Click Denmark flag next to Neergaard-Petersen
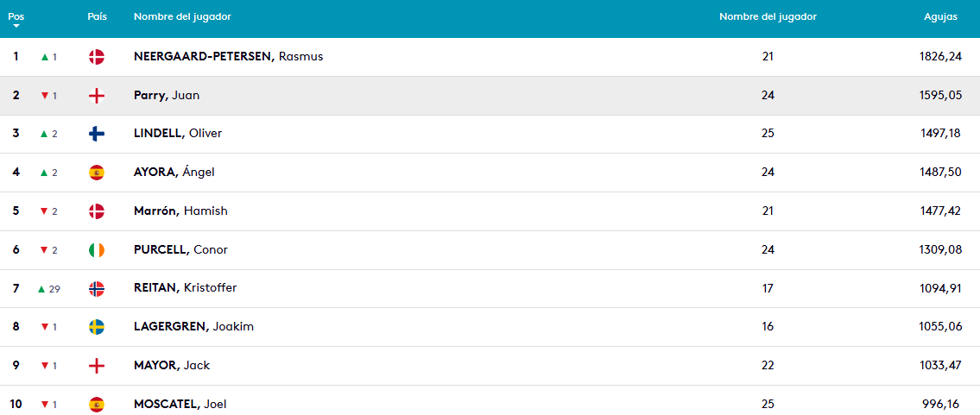The image size is (980, 415). click(x=97, y=57)
